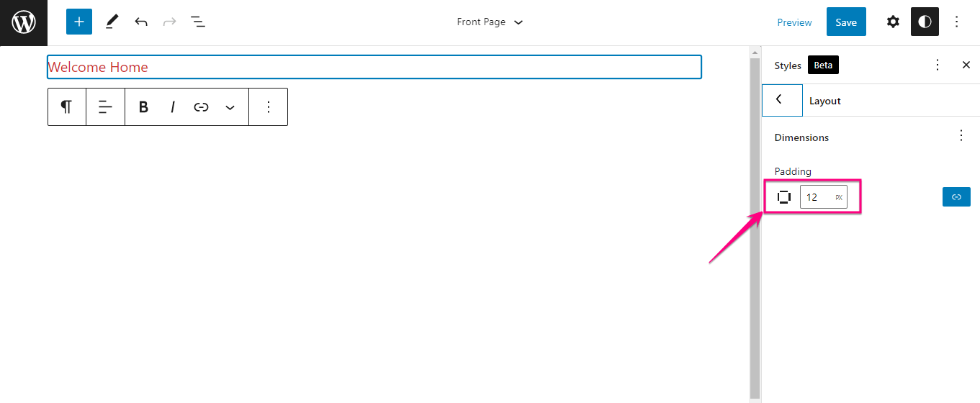Close the Styles sidebar
The height and width of the screenshot is (403, 980).
click(x=966, y=65)
